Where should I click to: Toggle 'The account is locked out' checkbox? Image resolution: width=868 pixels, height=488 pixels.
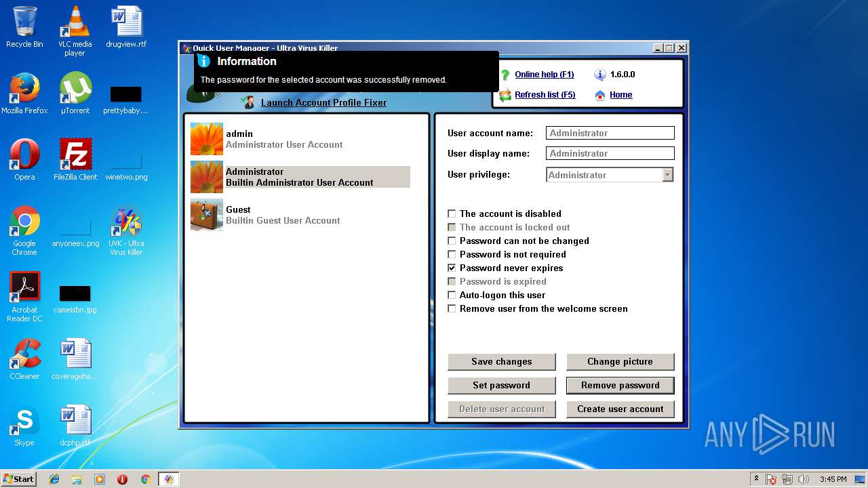click(452, 227)
